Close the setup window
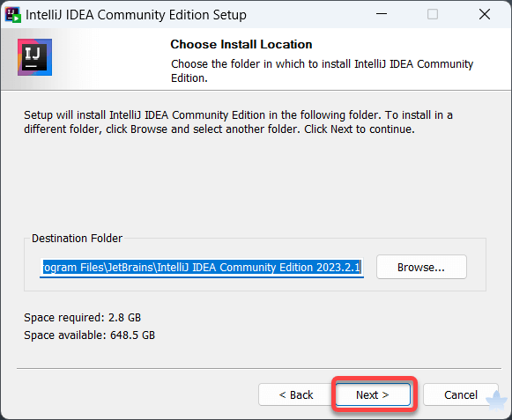512x420 pixels. coord(485,14)
